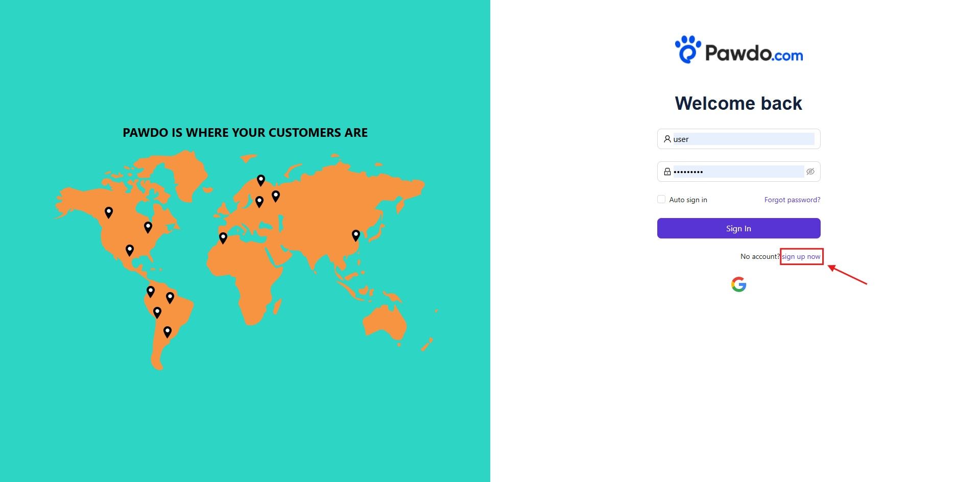Click the user icon in username field

[x=667, y=139]
